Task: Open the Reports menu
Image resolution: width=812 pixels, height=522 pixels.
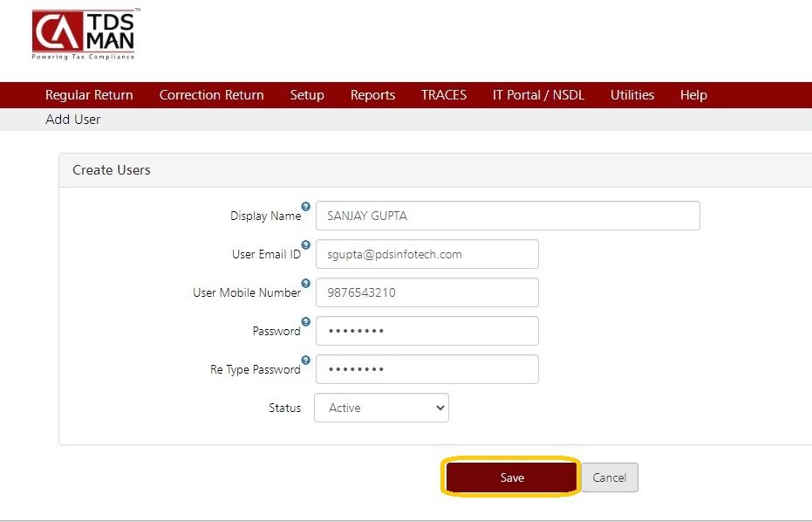Action: tap(372, 95)
